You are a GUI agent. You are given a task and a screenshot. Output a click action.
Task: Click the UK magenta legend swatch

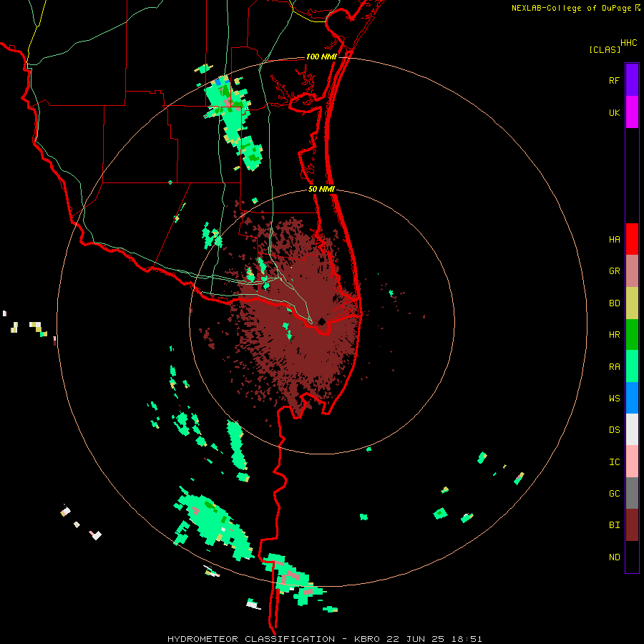pos(632,112)
